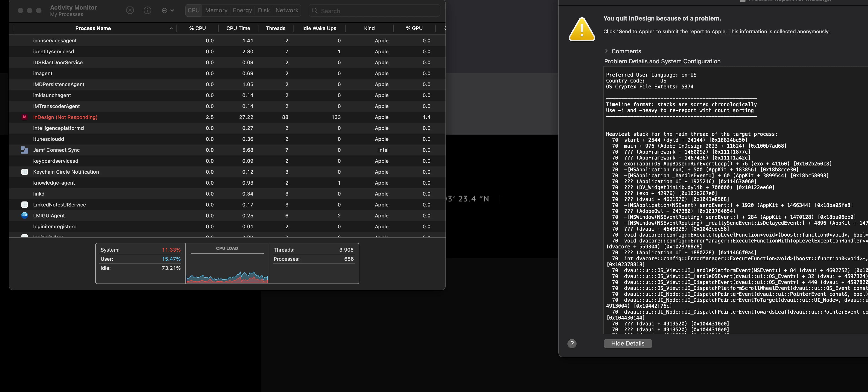This screenshot has width=868, height=392.
Task: Click the LMIGUIAgent process icon
Action: (24, 215)
